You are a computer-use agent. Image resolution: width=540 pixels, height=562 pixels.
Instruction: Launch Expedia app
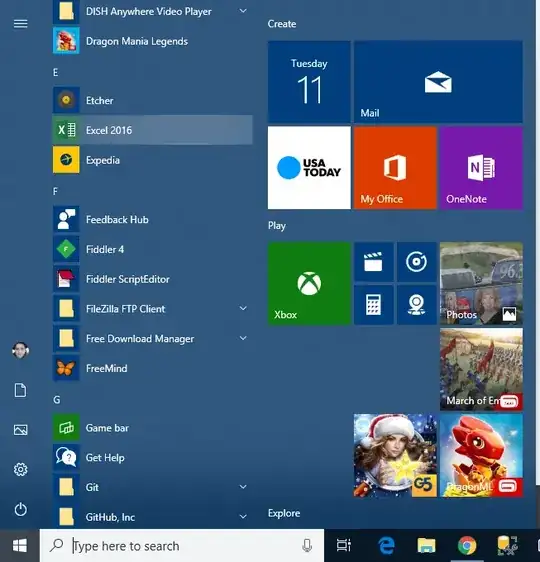click(152, 160)
